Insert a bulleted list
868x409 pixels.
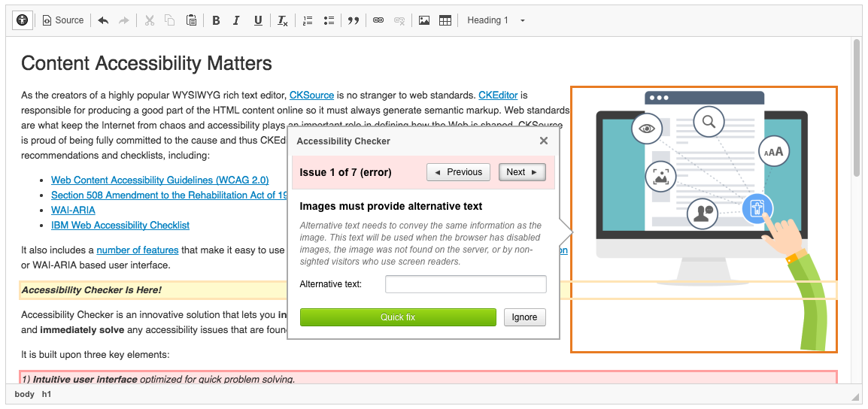pos(329,20)
